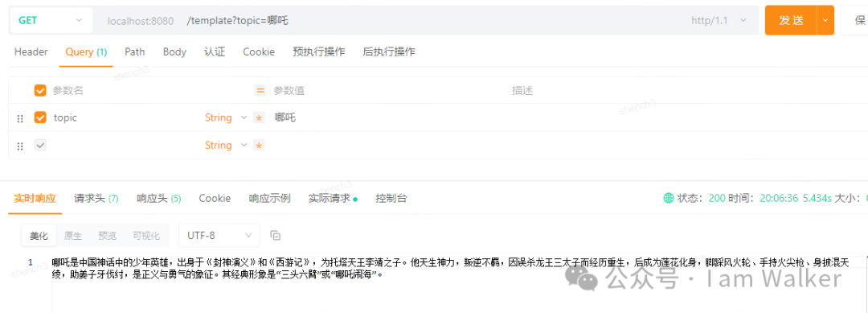
Task: Open the 响应头 (5) tab
Action: tap(159, 198)
